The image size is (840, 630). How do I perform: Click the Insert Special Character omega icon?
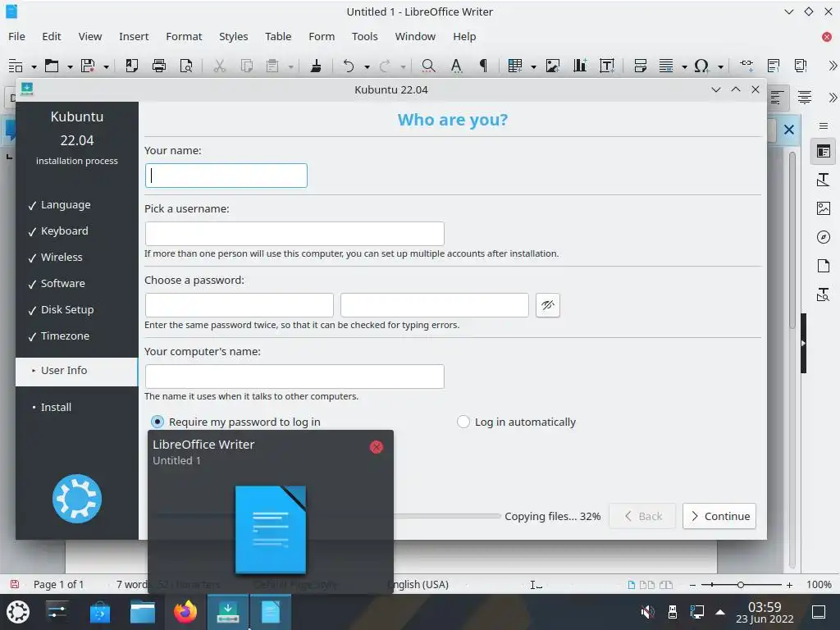[x=701, y=66]
